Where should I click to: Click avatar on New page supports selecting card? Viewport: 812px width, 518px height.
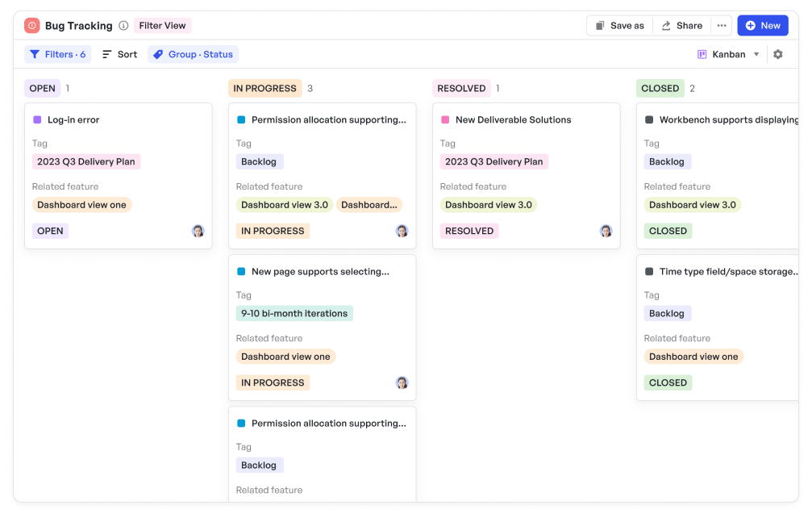(402, 382)
